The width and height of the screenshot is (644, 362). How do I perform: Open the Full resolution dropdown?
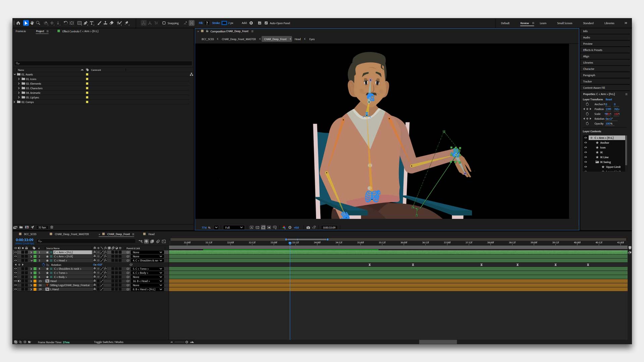(234, 228)
